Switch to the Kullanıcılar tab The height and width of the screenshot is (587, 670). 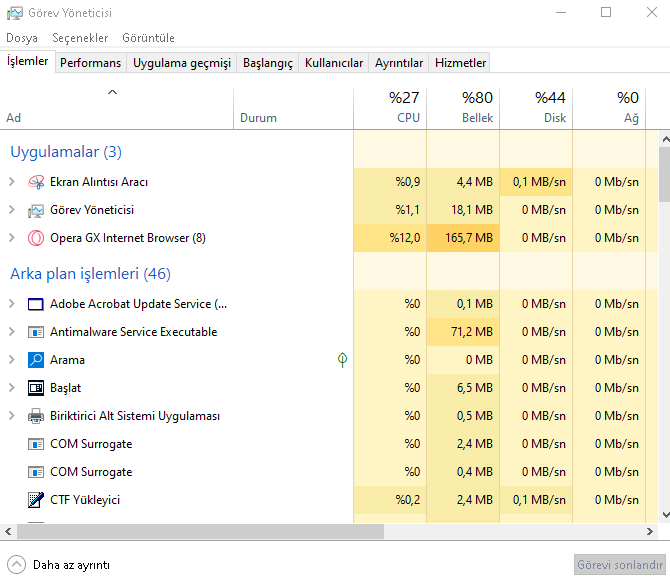point(334,63)
